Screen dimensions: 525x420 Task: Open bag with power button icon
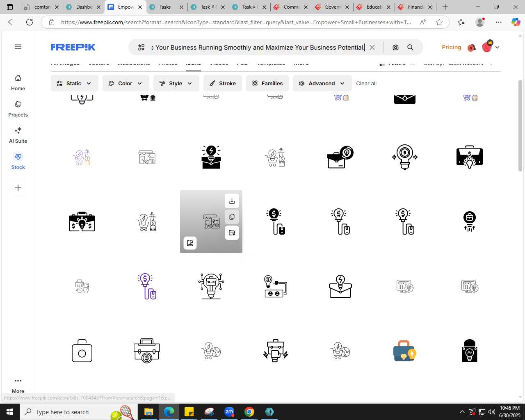[82, 351]
